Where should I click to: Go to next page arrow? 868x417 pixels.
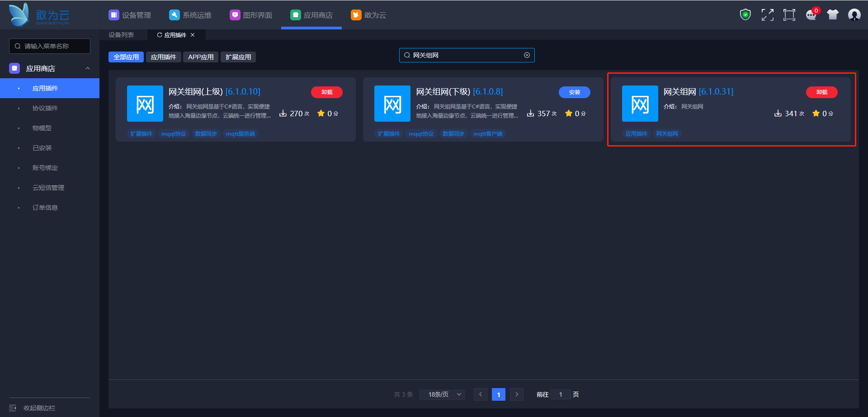(517, 394)
